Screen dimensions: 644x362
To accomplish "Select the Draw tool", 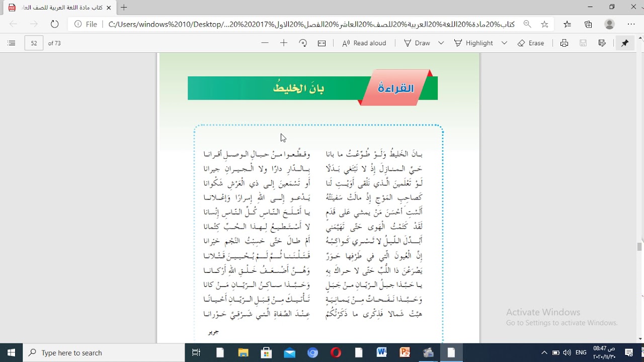I will [x=417, y=43].
